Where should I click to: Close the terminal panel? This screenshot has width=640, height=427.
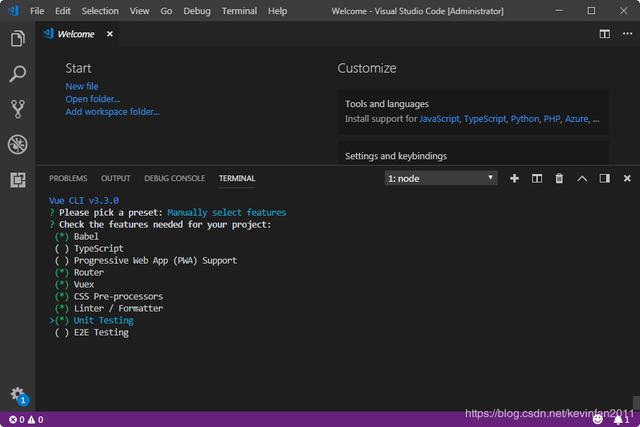click(627, 178)
